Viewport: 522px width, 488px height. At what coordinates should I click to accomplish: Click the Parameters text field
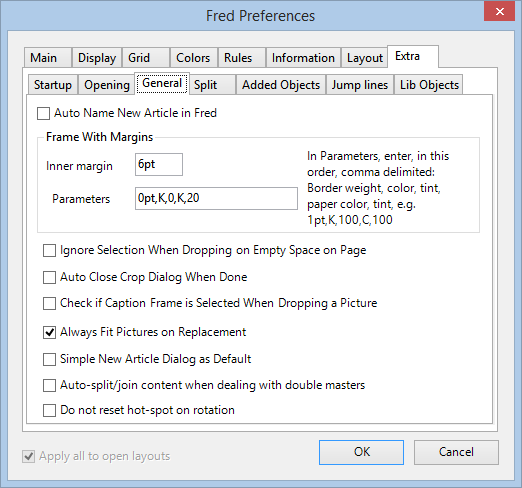(x=216, y=198)
